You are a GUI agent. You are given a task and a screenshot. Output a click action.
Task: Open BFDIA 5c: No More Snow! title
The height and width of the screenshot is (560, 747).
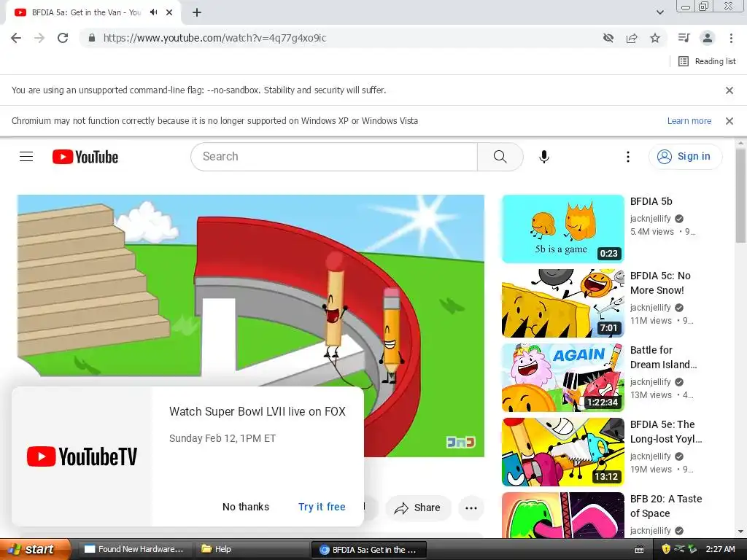[x=660, y=283]
